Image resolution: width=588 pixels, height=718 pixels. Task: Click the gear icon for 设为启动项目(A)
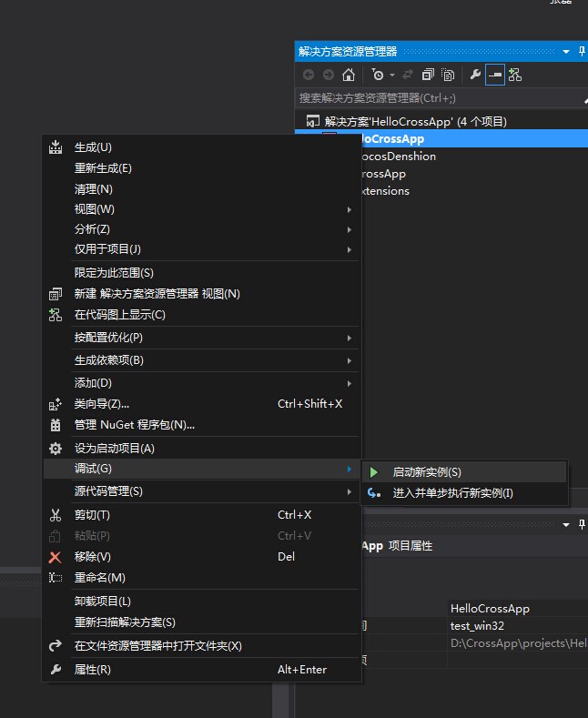(56, 449)
